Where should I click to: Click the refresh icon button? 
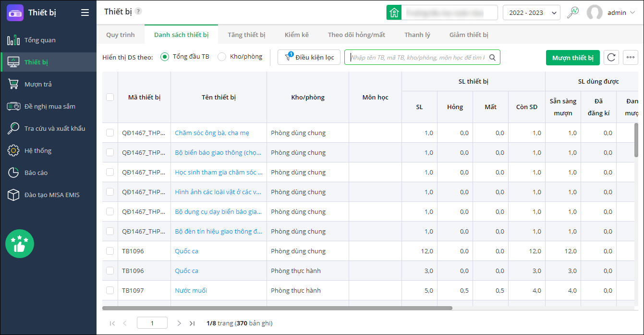point(611,58)
